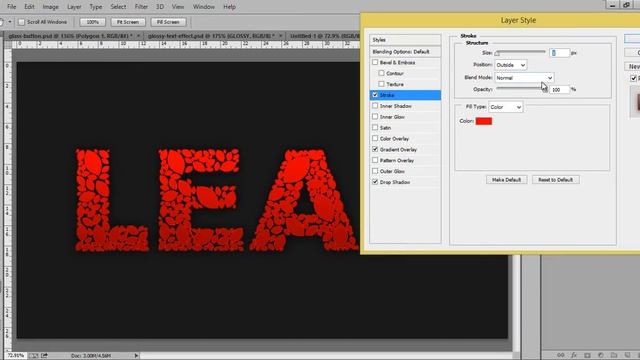The image size is (640, 360).
Task: Select the Styles row in Layer Style
Action: point(405,40)
